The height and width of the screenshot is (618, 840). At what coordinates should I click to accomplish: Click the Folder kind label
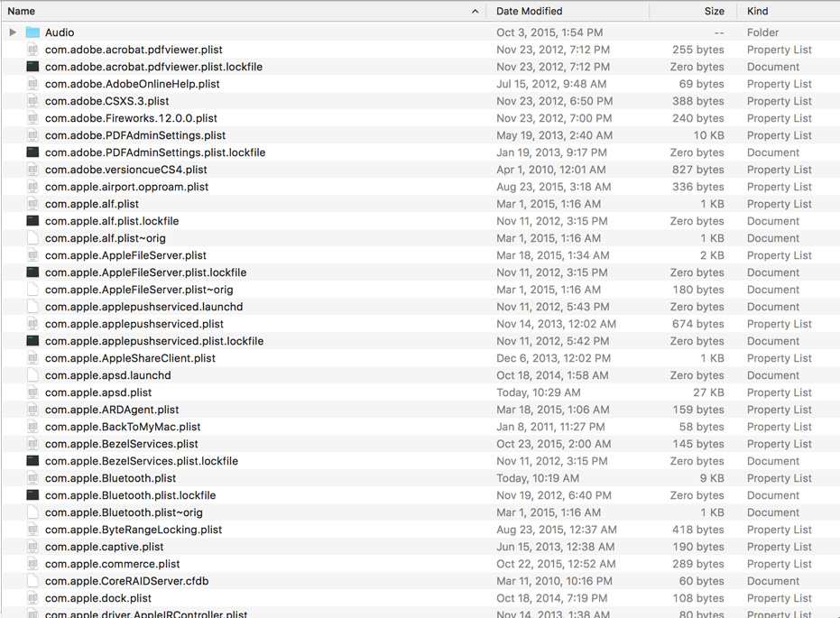763,32
